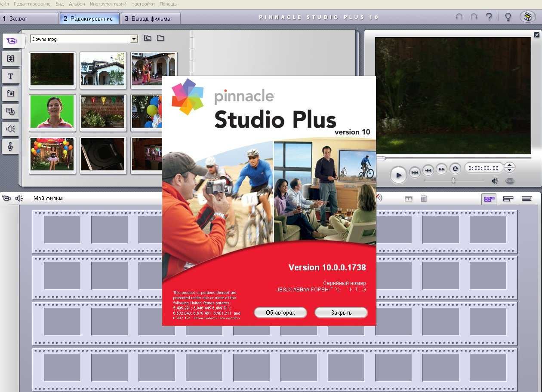Adjust the player volume slider
This screenshot has height=392, width=542.
453,181
